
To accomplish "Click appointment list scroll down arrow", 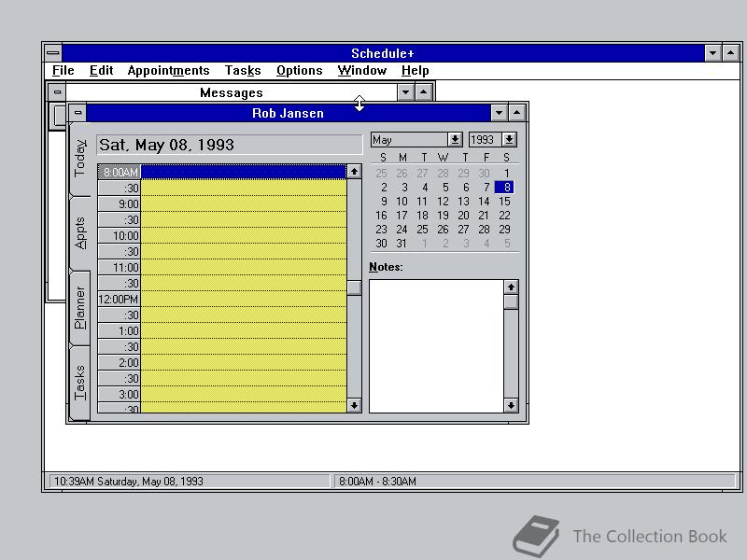I will click(354, 405).
